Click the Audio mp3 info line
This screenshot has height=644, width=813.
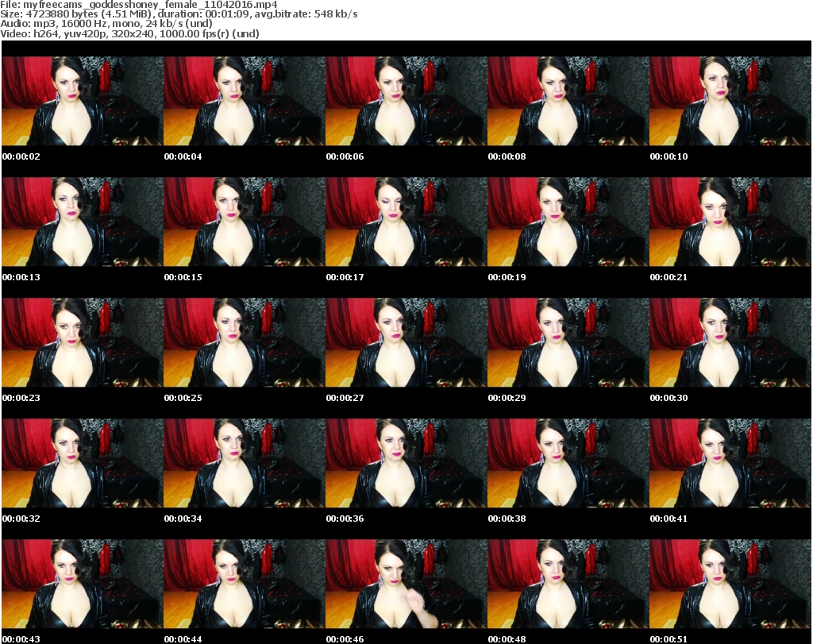106,24
